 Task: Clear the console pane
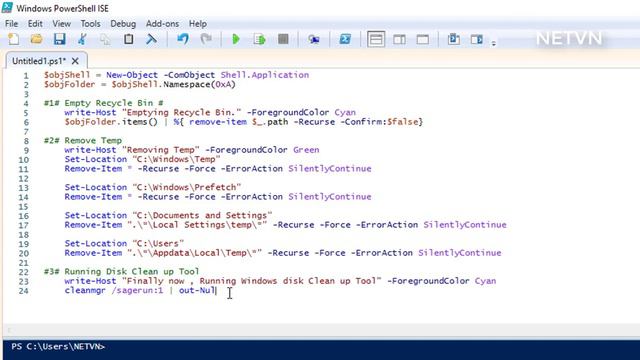tap(151, 39)
